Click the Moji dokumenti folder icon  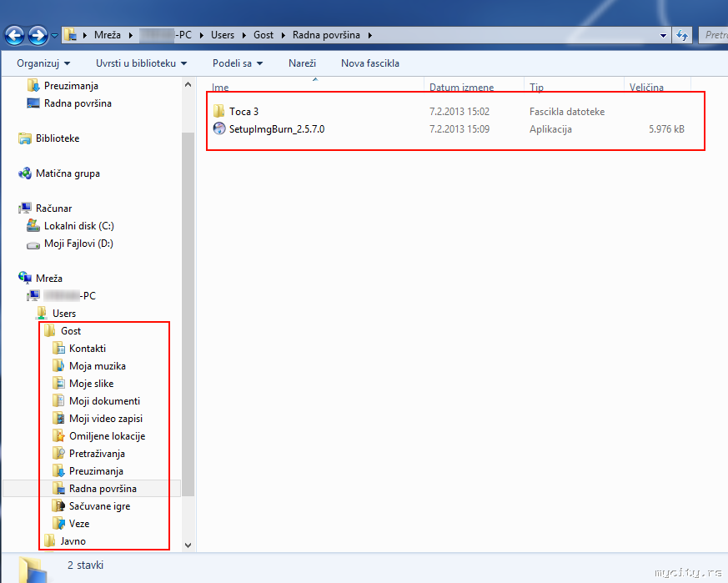click(x=58, y=401)
